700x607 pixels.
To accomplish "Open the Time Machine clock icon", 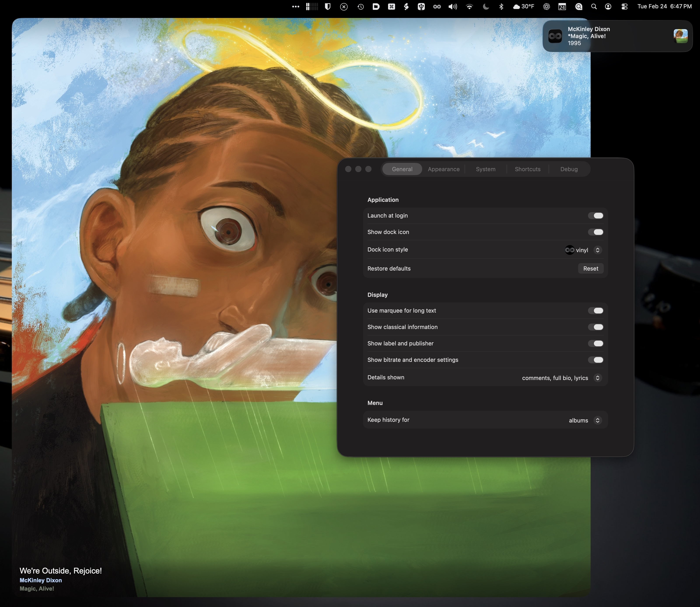I will point(360,7).
